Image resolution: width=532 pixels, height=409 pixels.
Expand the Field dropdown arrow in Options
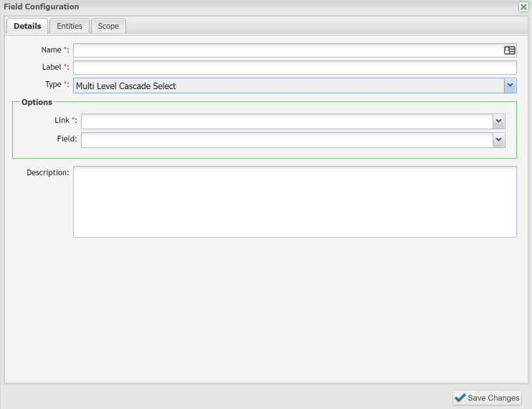499,140
